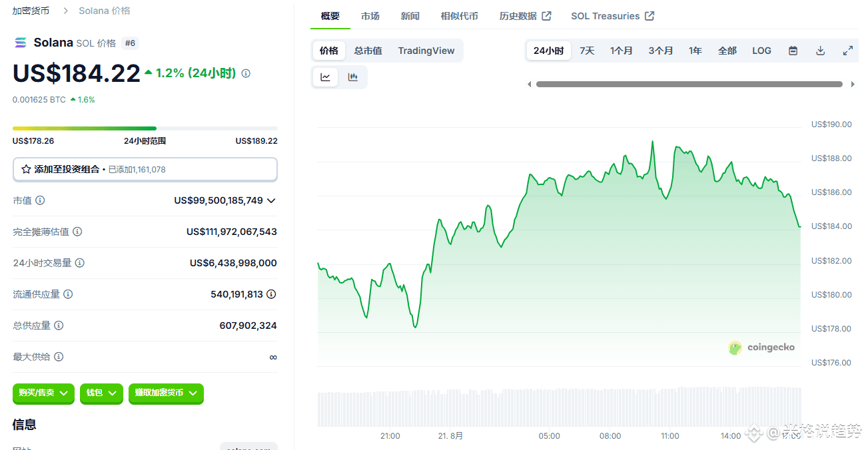Click scrollbar right arrow above chart
This screenshot has width=868, height=450.
tap(853, 85)
